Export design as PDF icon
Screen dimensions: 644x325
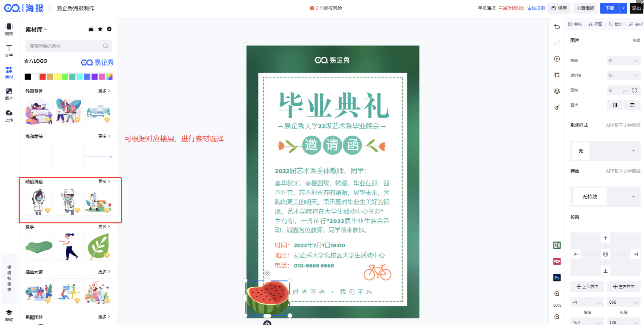(x=557, y=261)
